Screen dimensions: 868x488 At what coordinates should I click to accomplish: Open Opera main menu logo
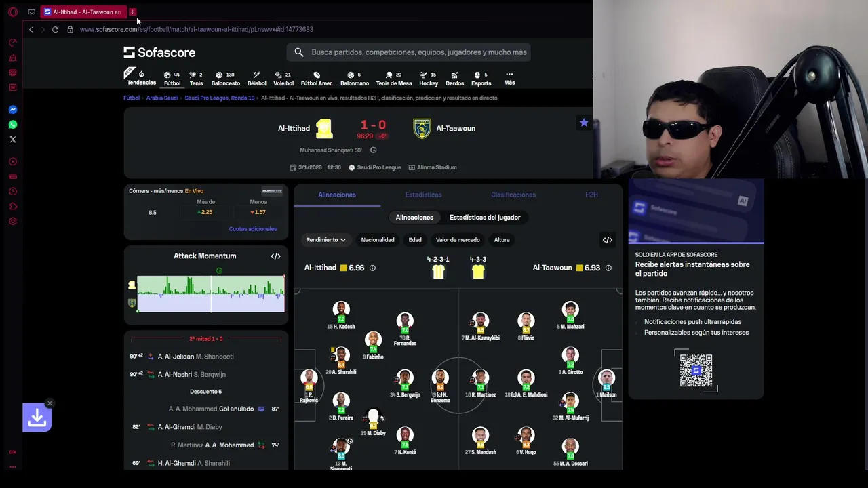[x=12, y=12]
